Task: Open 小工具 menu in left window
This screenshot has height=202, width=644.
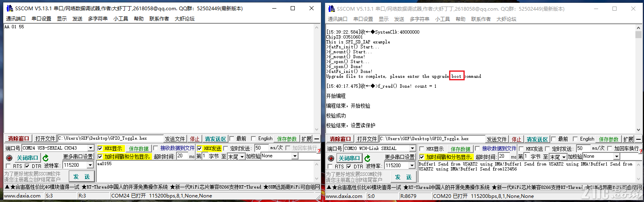Action: 121,19
